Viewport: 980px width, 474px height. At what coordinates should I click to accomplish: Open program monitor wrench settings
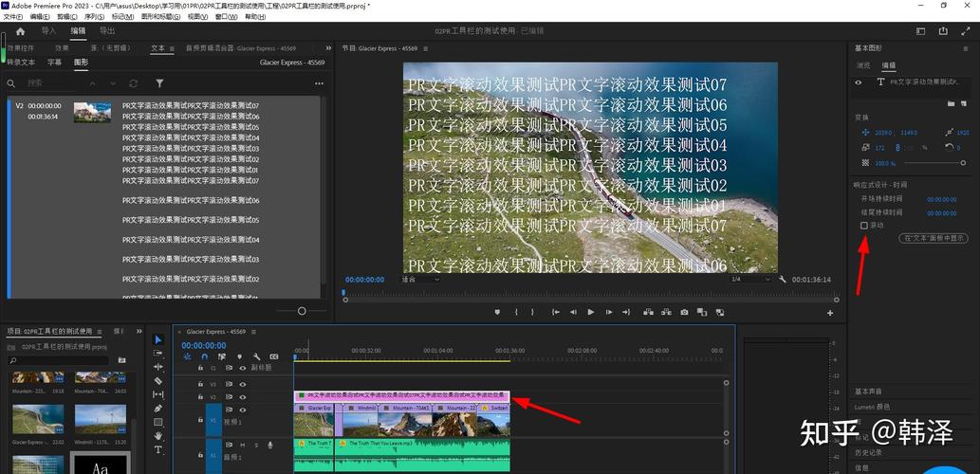783,279
